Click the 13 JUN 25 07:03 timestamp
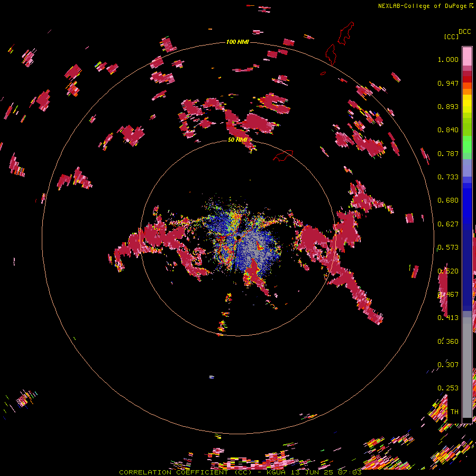Image resolution: width=476 pixels, height=476 pixels. click(326, 472)
